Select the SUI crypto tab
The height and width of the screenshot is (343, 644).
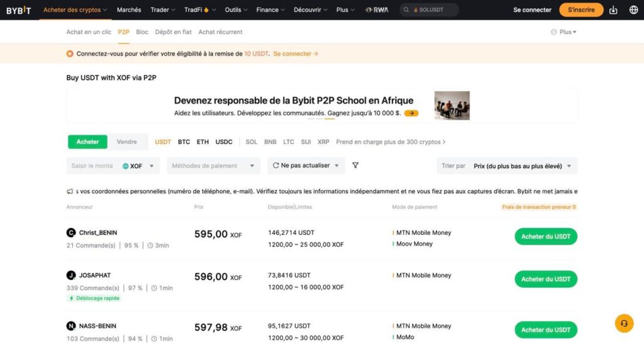tap(306, 142)
